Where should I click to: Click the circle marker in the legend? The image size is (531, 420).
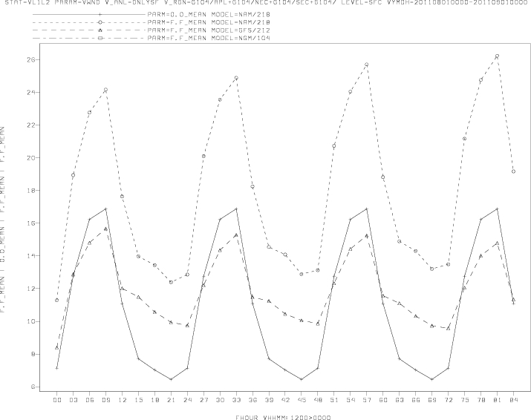click(100, 22)
